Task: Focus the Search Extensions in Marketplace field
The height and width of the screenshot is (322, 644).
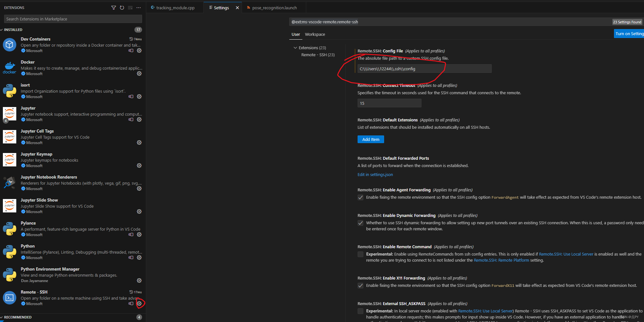Action: point(73,19)
